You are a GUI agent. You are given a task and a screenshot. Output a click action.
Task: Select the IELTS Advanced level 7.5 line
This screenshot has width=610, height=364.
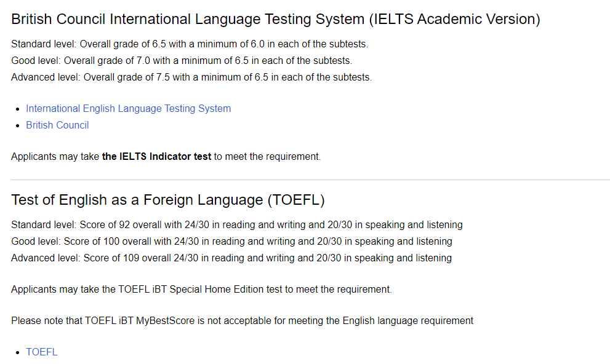[x=191, y=77]
